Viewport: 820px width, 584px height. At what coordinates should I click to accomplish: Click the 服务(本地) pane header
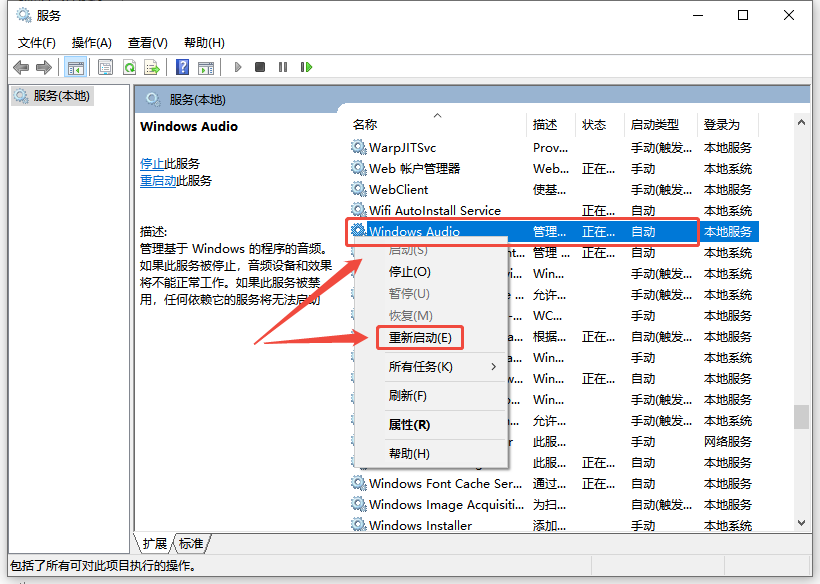pos(472,99)
